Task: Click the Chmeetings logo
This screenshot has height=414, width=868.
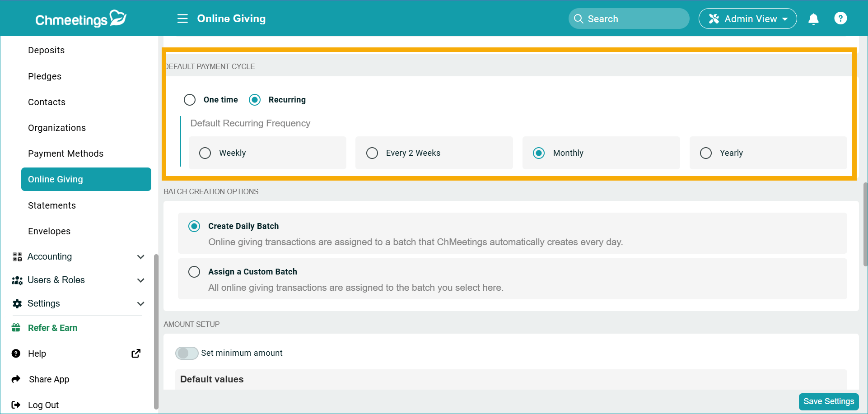Action: click(x=80, y=18)
